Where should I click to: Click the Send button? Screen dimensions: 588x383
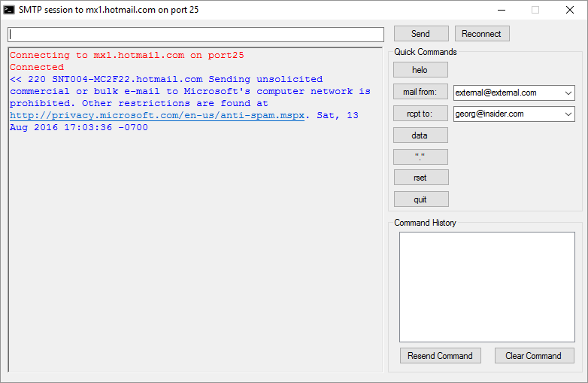(x=421, y=34)
